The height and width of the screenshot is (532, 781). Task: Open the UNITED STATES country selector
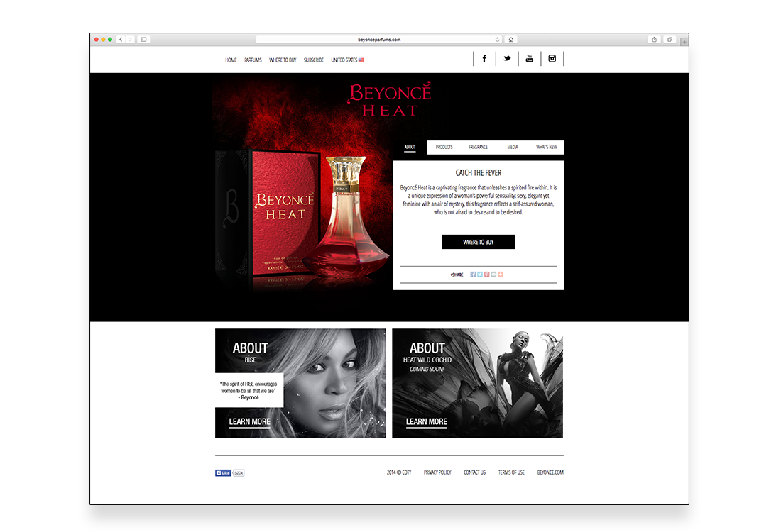point(347,60)
